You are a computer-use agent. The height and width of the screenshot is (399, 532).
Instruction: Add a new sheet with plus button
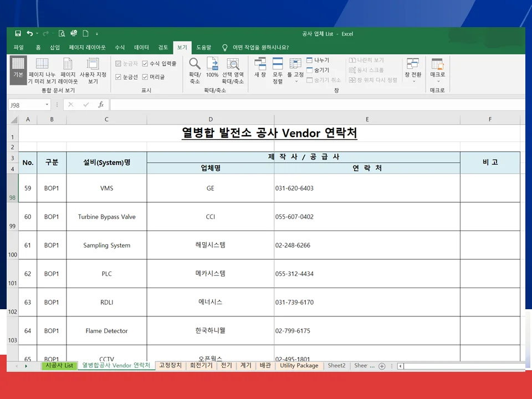tap(382, 366)
